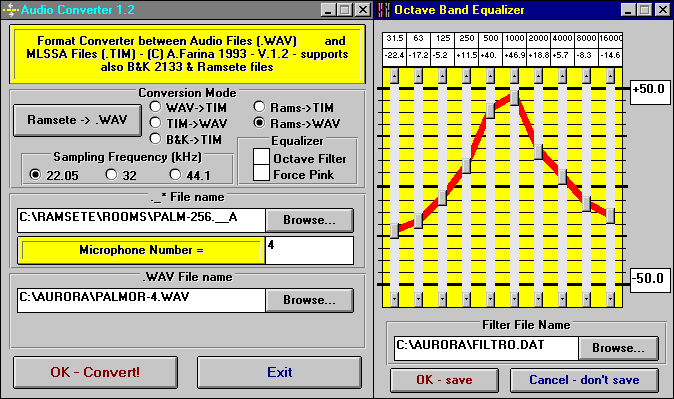The image size is (674, 399).
Task: Click up arrow of 125 Hz slider
Action: point(442,77)
